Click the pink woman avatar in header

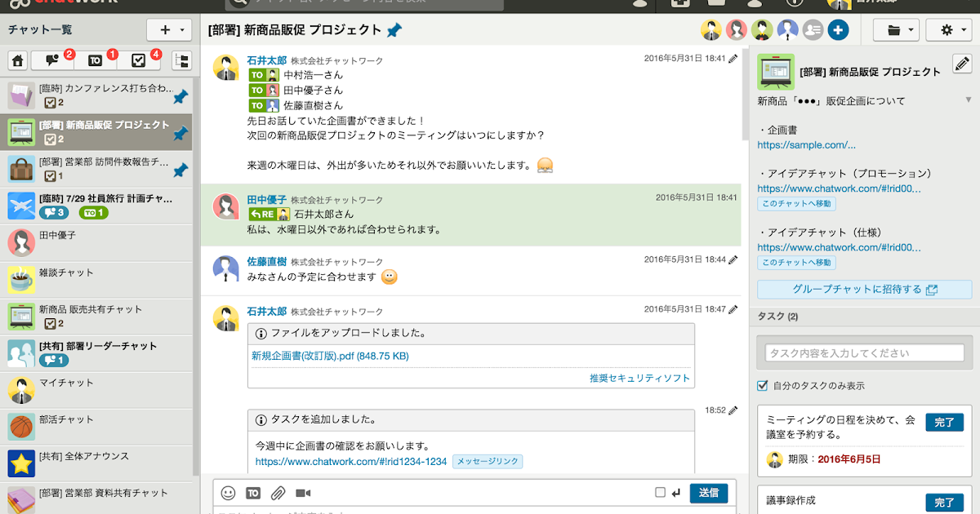[x=737, y=30]
